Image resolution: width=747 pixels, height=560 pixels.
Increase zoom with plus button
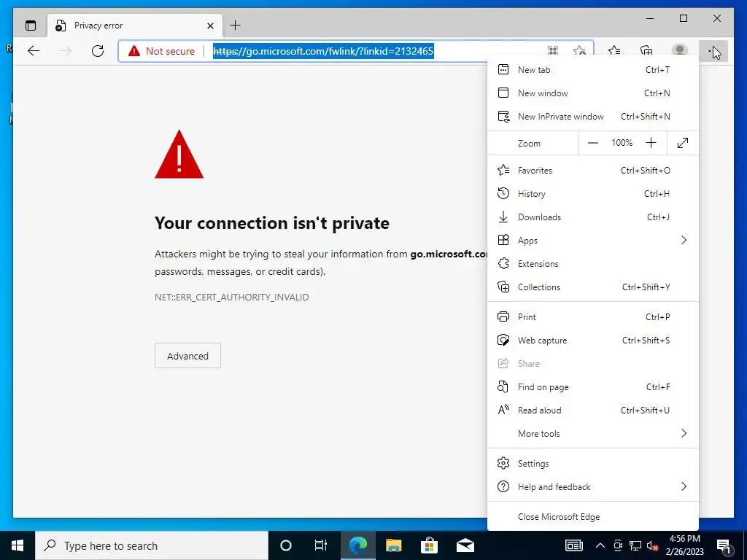click(x=651, y=143)
